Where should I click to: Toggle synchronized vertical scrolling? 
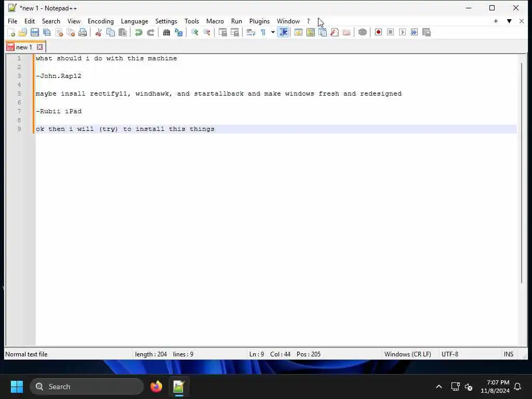[x=222, y=32]
